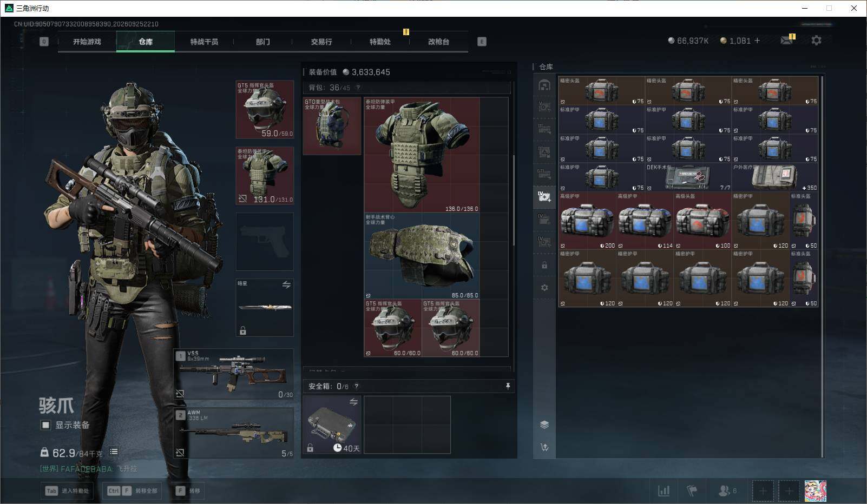867x504 pixels.
Task: Click the 66,937K currency balance
Action: point(688,41)
